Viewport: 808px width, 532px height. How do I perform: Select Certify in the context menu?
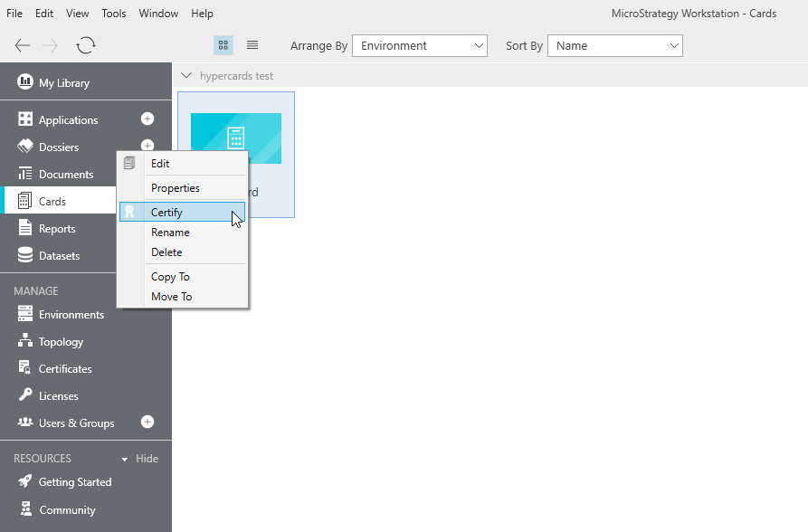[x=183, y=212]
